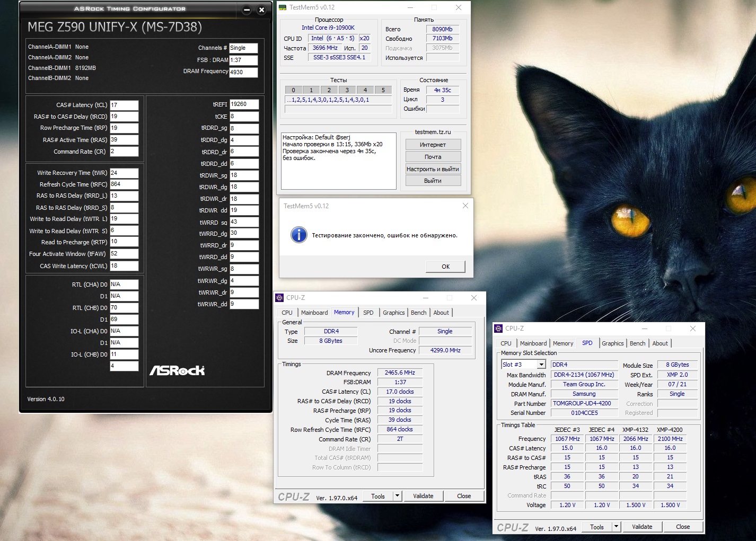Select test box 3 in TestMem5 tests
Image resolution: width=756 pixels, height=541 pixels.
pos(347,90)
